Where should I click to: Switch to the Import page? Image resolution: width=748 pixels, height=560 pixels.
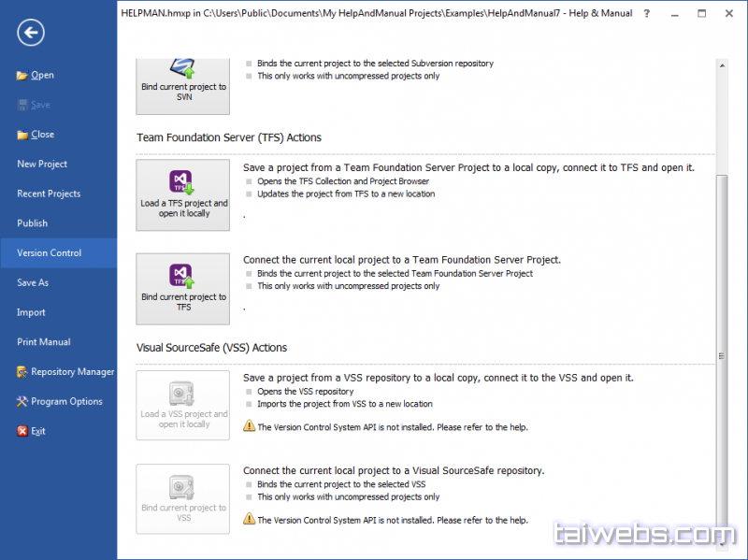[x=31, y=312]
